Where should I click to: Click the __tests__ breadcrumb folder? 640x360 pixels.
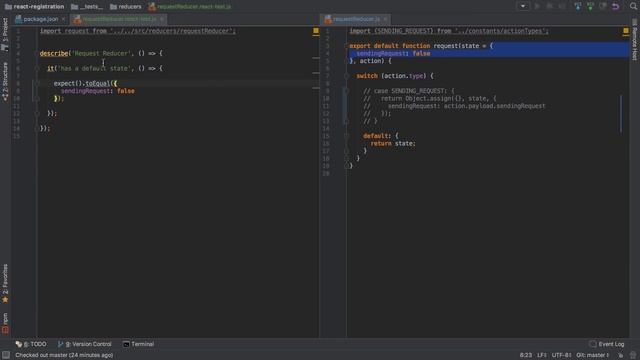pyautogui.click(x=87, y=7)
